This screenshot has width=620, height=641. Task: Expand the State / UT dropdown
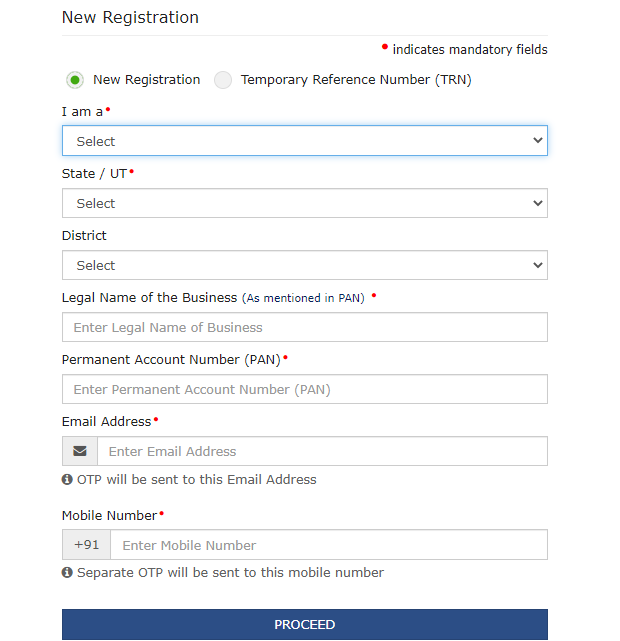304,203
